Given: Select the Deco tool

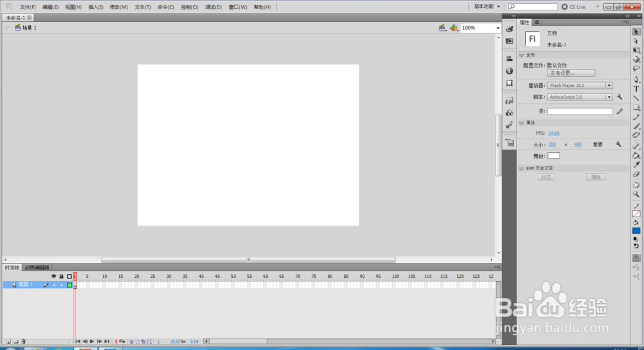Looking at the screenshot, I should [x=636, y=135].
